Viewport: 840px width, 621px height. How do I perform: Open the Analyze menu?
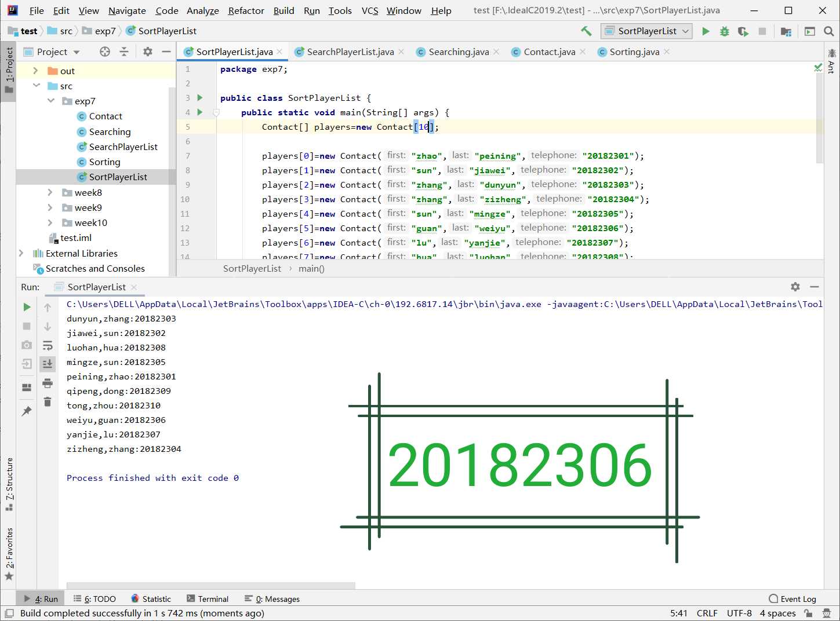202,10
